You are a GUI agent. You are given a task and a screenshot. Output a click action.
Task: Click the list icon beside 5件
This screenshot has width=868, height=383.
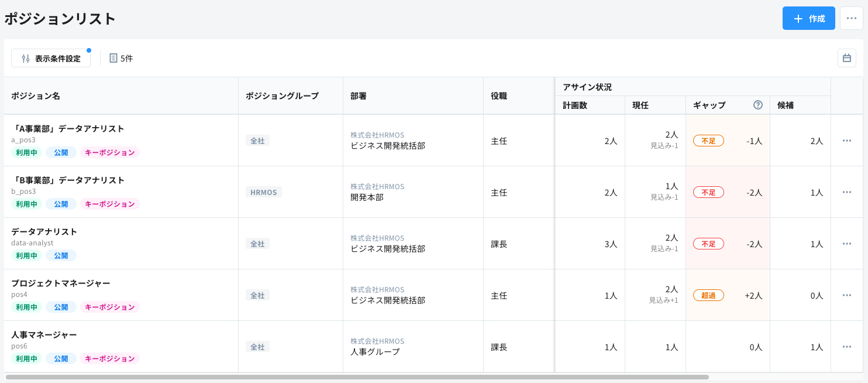click(112, 58)
